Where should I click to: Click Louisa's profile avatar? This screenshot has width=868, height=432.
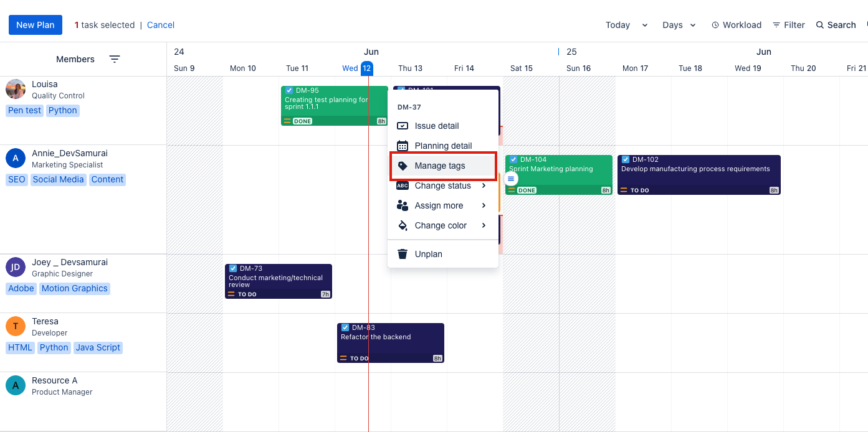tap(16, 89)
